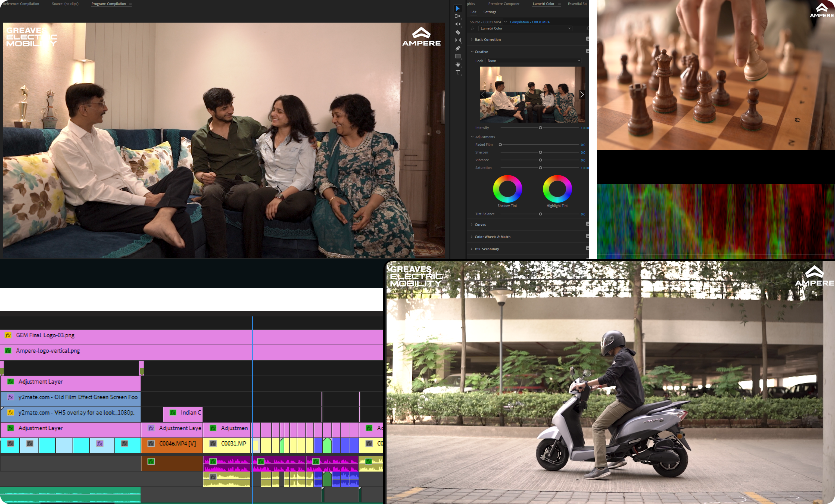The width and height of the screenshot is (835, 504).
Task: Collapse the Adjustments subsection
Action: click(472, 137)
